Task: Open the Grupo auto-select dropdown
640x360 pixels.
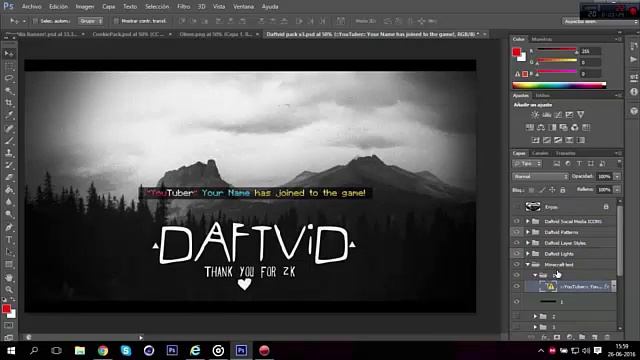Action: coord(91,21)
